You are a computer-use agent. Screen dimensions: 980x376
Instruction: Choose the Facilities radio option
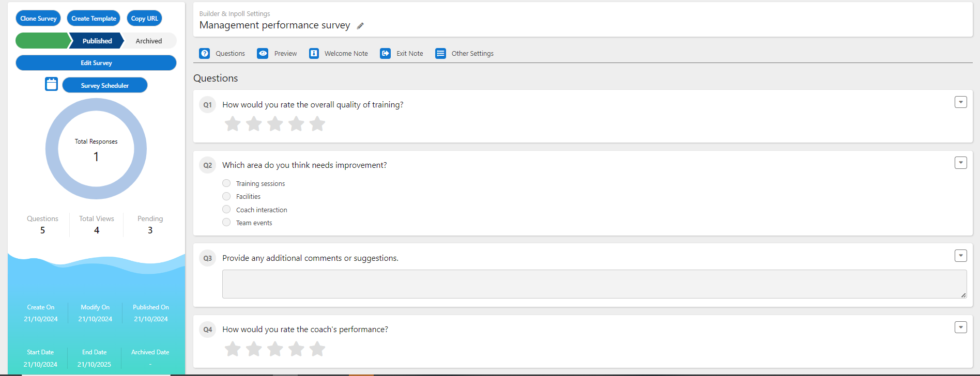(x=226, y=196)
